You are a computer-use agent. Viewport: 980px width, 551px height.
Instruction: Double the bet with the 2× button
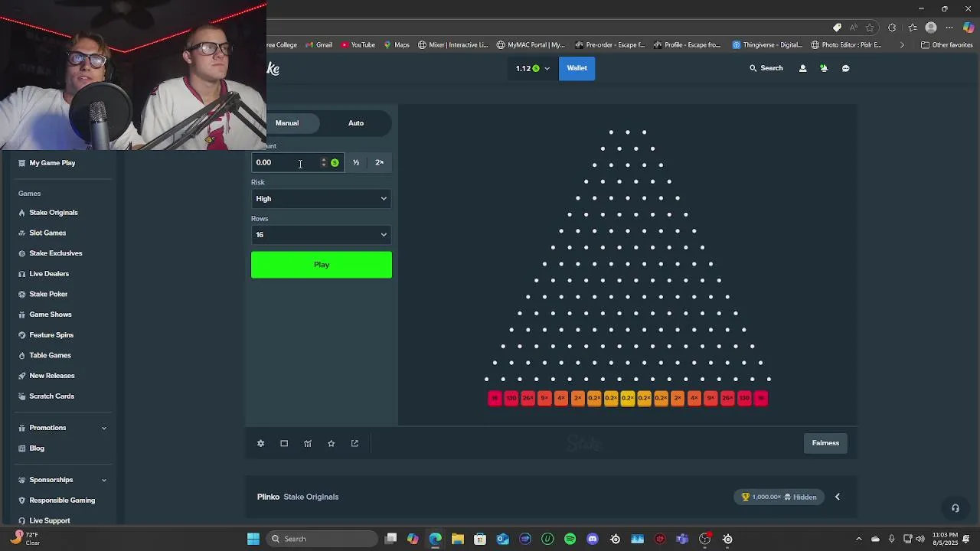click(380, 162)
